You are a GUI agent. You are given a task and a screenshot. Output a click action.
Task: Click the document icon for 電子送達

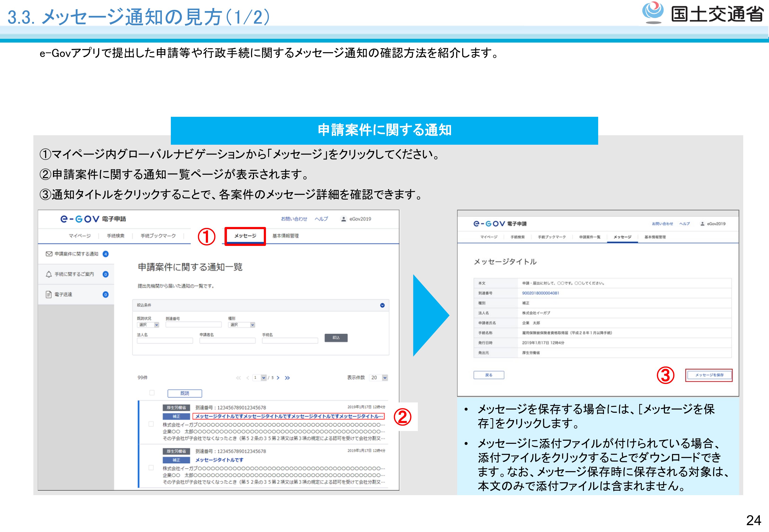click(49, 294)
